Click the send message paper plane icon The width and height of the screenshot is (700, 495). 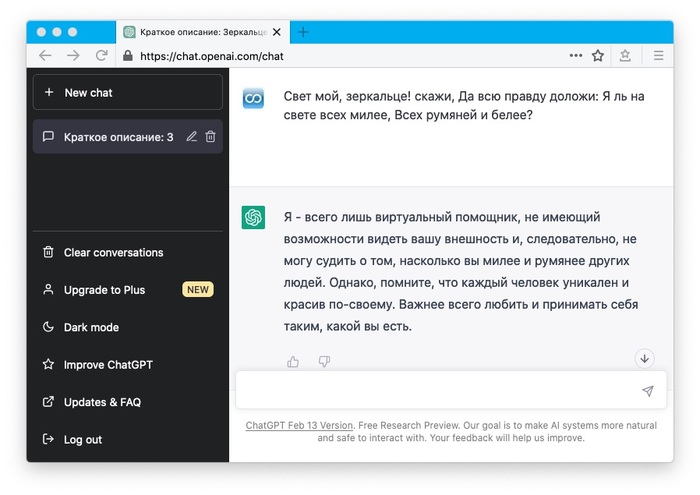tap(647, 391)
